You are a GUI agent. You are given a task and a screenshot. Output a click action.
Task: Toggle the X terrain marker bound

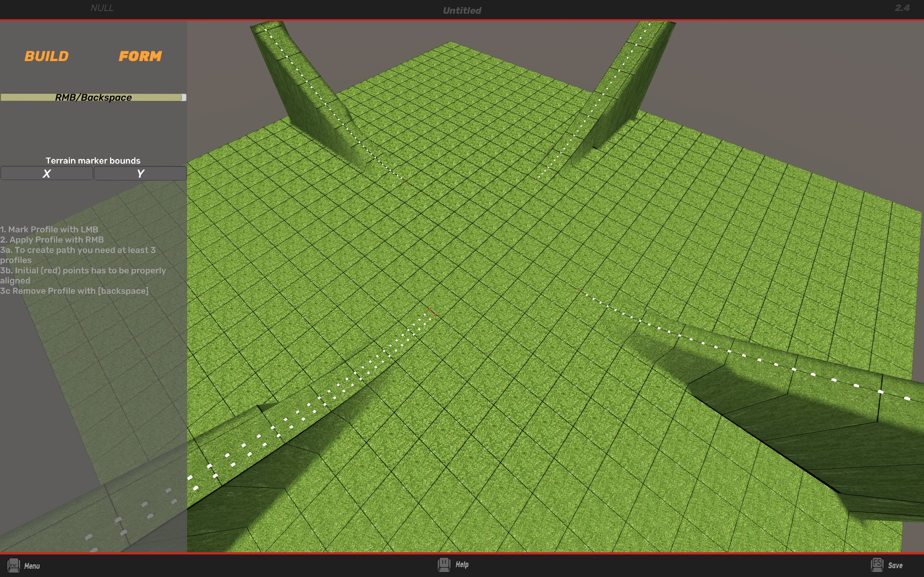[47, 174]
